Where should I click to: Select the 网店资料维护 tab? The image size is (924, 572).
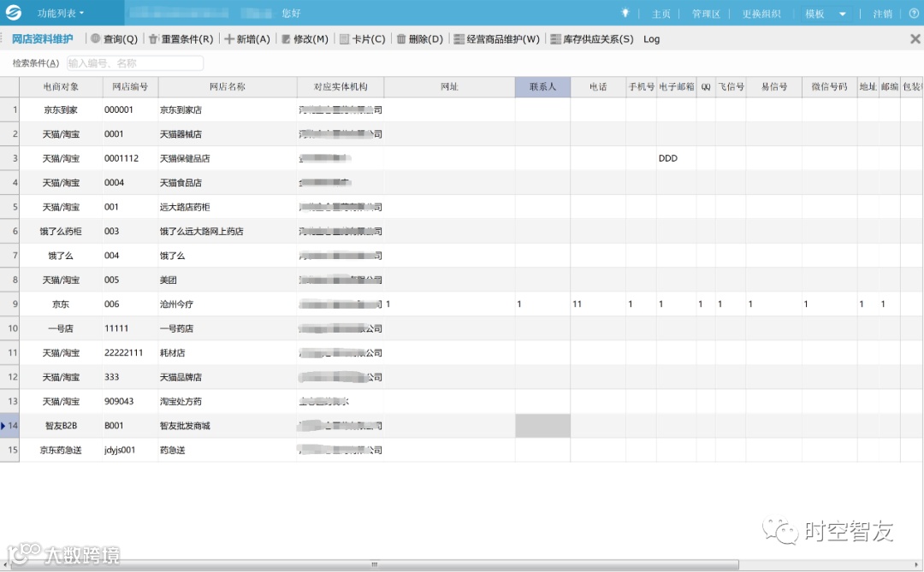click(x=43, y=38)
